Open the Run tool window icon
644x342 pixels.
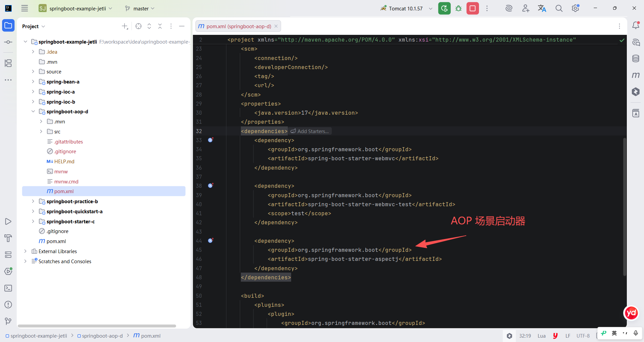8,222
